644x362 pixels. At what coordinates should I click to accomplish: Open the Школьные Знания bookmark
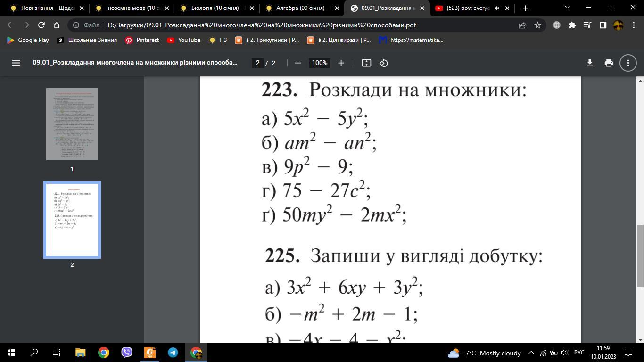click(x=87, y=40)
